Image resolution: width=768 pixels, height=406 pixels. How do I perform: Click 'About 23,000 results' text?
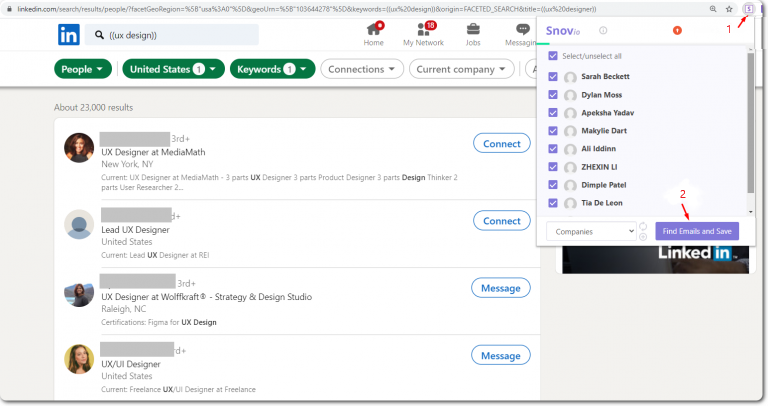[x=93, y=107]
